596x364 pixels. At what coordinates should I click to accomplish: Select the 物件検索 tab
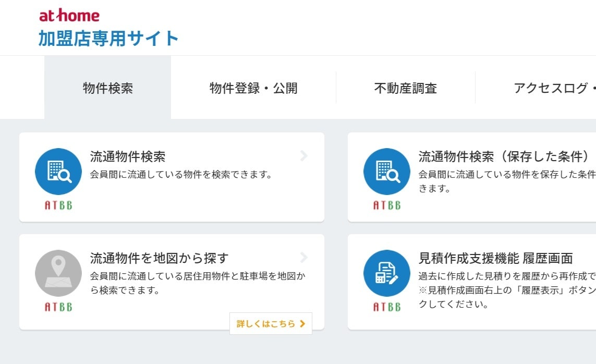[107, 88]
